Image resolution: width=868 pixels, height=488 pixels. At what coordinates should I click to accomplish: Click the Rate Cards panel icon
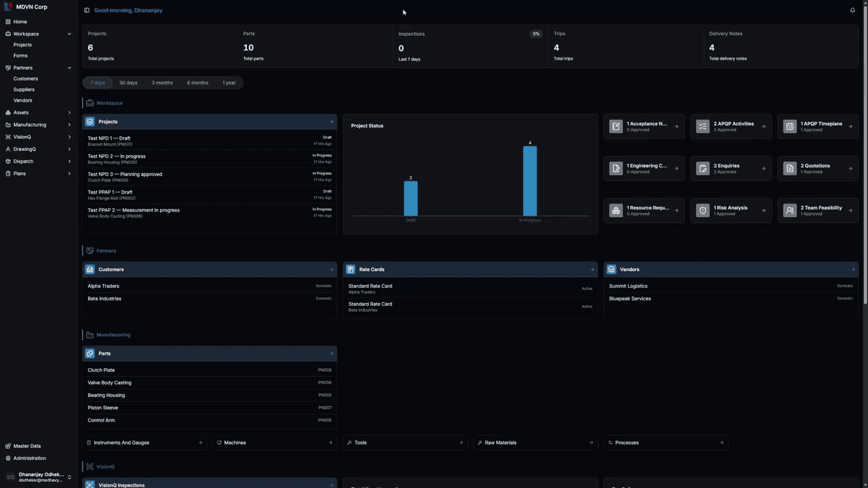tap(351, 270)
